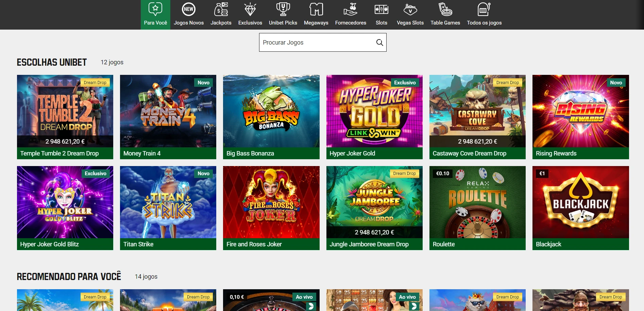Screen dimensions: 644x311
Task: Click the Novo badge on Titan Strike
Action: click(203, 174)
